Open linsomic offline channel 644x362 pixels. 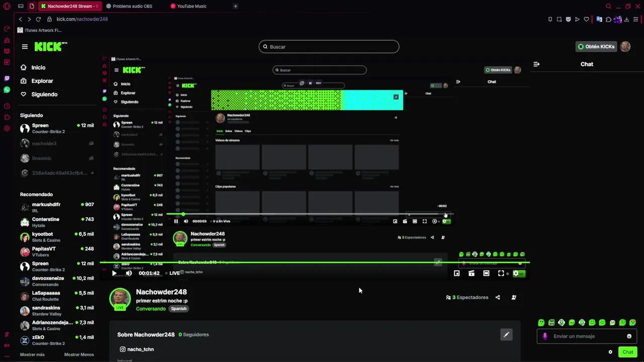point(57,158)
